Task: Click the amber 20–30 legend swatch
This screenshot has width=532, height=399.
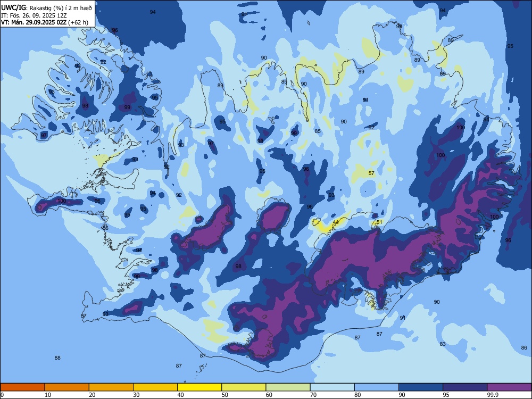Action: pyautogui.click(x=111, y=387)
